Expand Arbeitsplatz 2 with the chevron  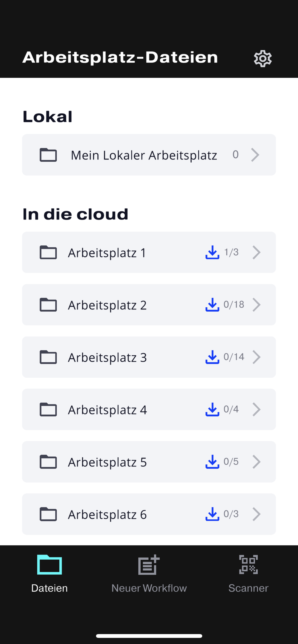tap(256, 305)
